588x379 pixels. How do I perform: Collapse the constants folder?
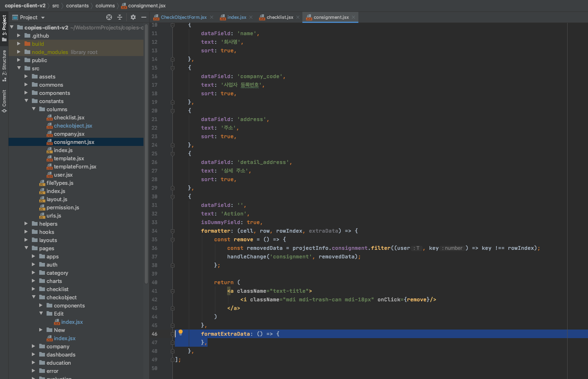click(26, 101)
